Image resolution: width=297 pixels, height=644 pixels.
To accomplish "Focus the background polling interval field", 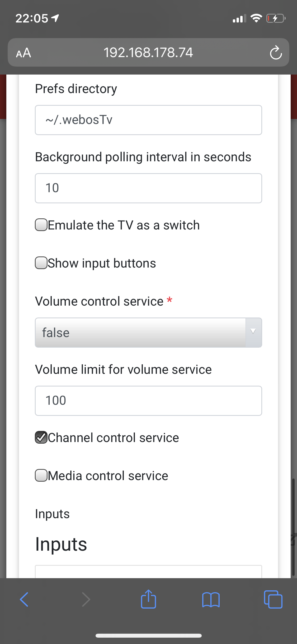I will [148, 188].
